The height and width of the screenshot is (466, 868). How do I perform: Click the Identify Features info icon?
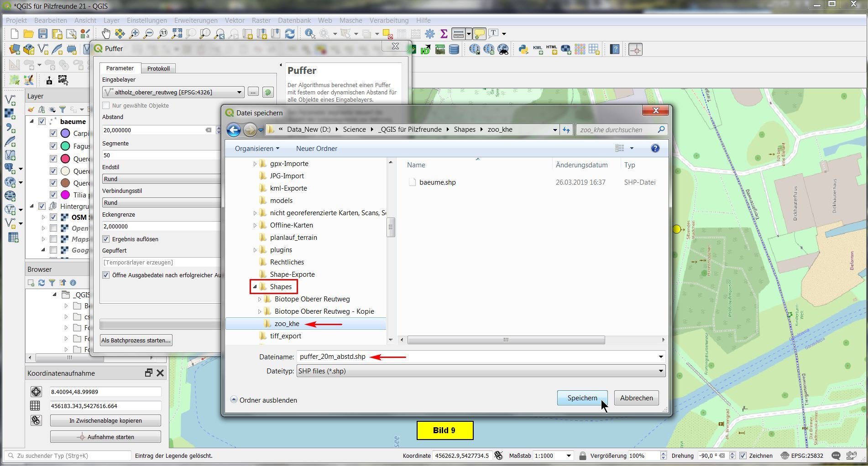coord(310,34)
